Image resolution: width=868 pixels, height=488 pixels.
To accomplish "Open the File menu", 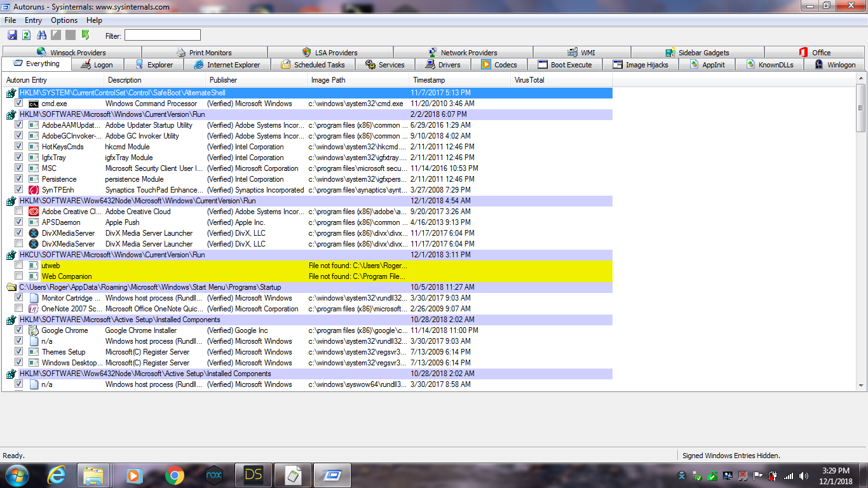I will coord(10,20).
